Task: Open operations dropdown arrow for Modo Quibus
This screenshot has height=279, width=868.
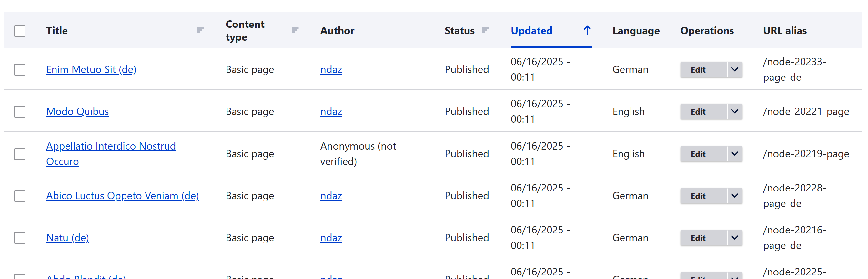Action: pos(734,112)
